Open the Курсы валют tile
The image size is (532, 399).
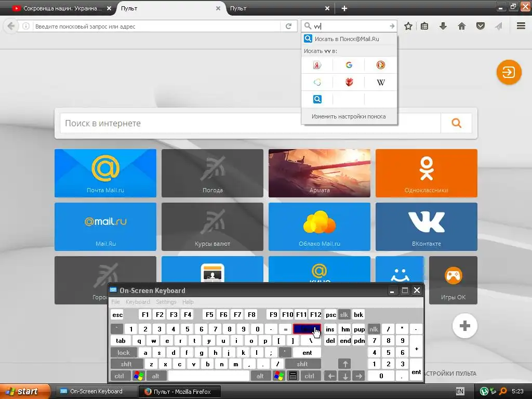pyautogui.click(x=212, y=227)
